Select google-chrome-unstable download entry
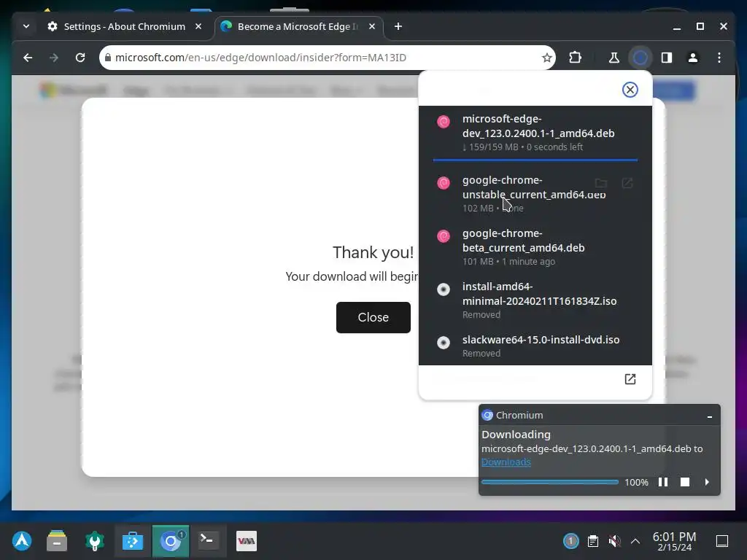747x560 pixels. (535, 194)
